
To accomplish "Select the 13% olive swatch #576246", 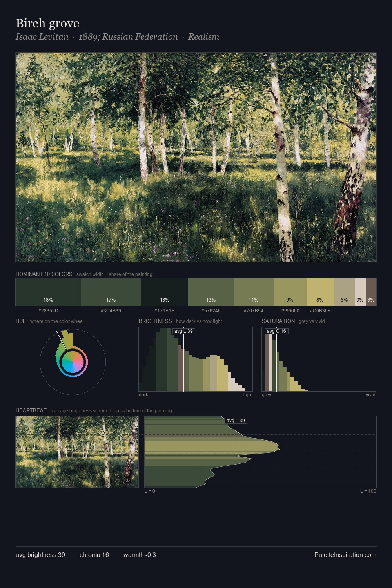I will (211, 292).
